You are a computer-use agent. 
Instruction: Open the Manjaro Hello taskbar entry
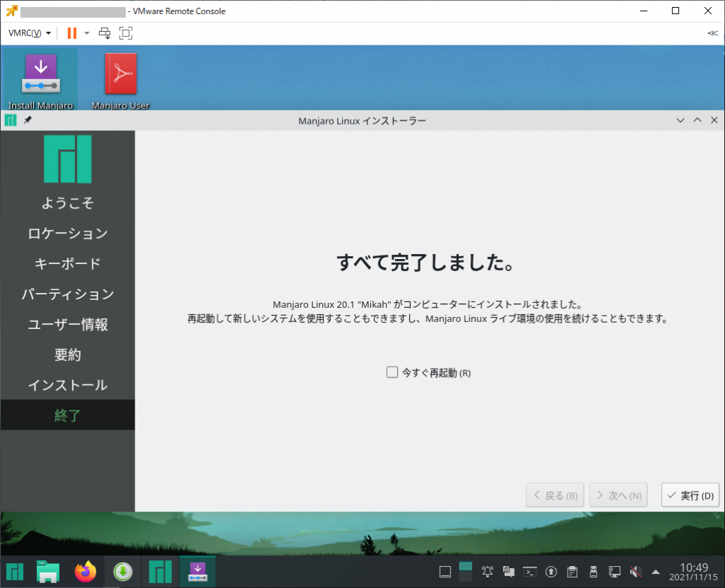pos(161,572)
